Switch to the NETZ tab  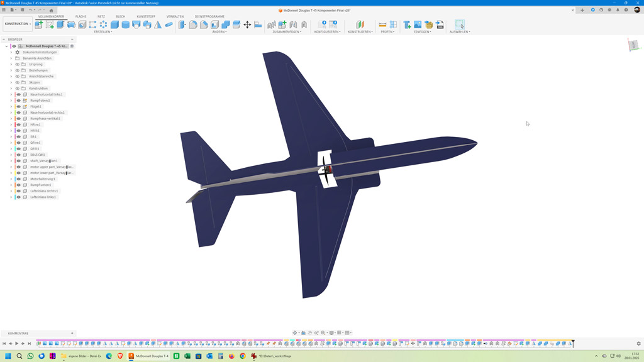(x=101, y=16)
